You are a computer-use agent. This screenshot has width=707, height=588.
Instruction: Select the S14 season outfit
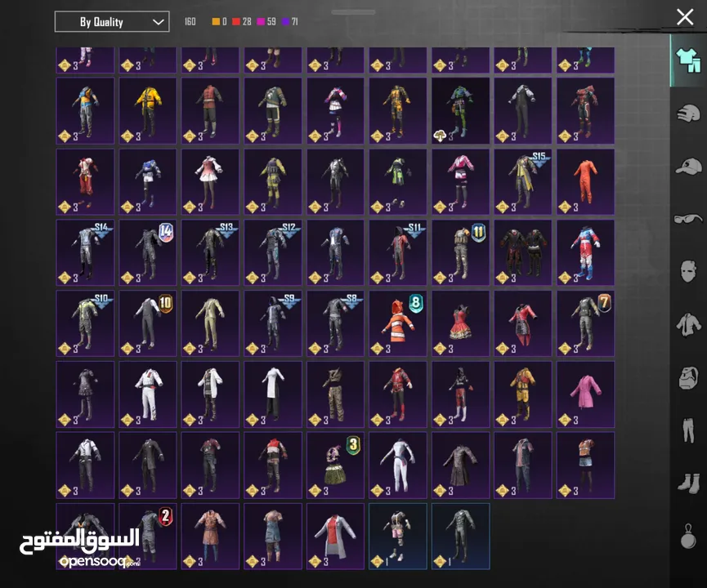(x=85, y=252)
